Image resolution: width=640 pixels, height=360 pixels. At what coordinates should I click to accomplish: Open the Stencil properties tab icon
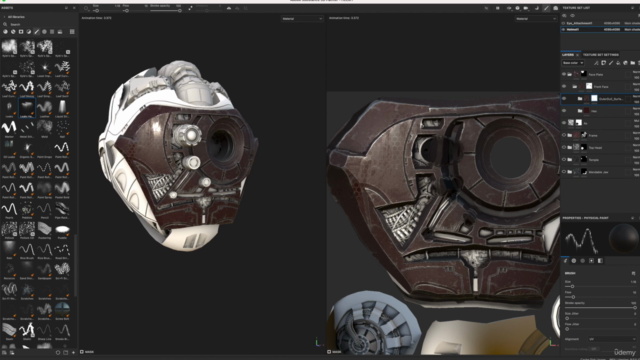pos(582,260)
